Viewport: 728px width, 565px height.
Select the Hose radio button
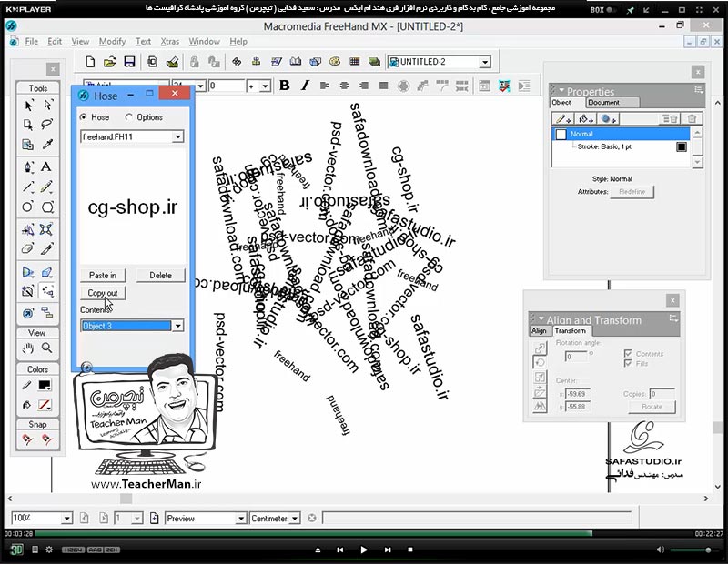click(x=83, y=117)
